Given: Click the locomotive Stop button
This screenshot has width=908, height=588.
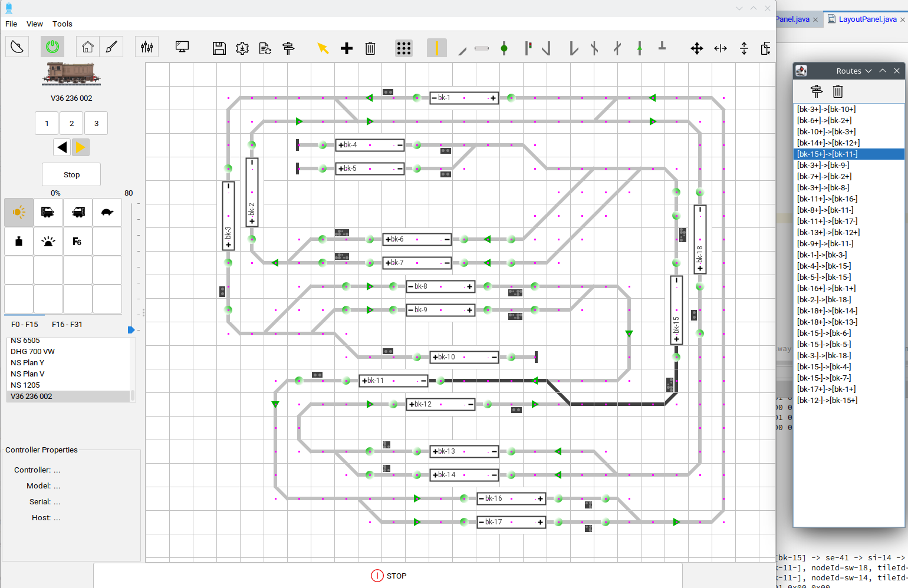Looking at the screenshot, I should coord(71,174).
